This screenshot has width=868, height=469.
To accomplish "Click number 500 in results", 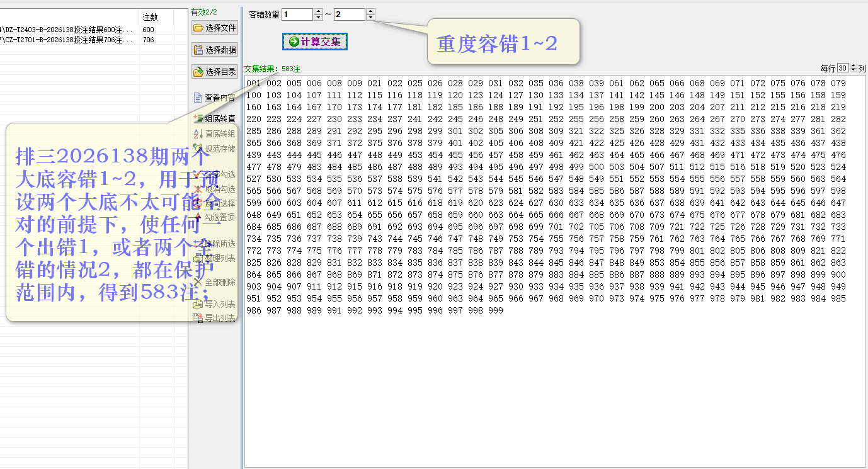I will (597, 167).
